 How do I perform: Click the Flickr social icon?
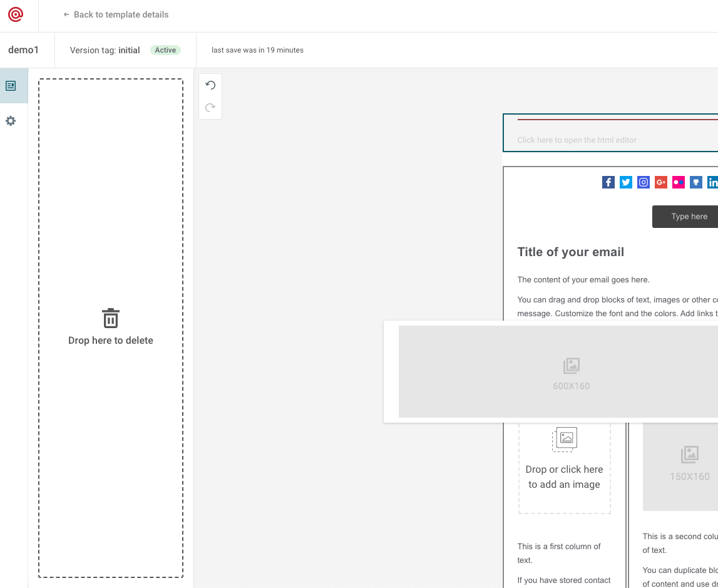[x=678, y=182]
